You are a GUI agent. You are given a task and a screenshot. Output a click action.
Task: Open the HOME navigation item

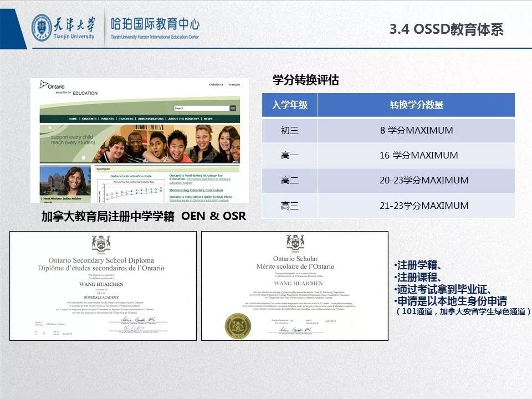coord(73,119)
